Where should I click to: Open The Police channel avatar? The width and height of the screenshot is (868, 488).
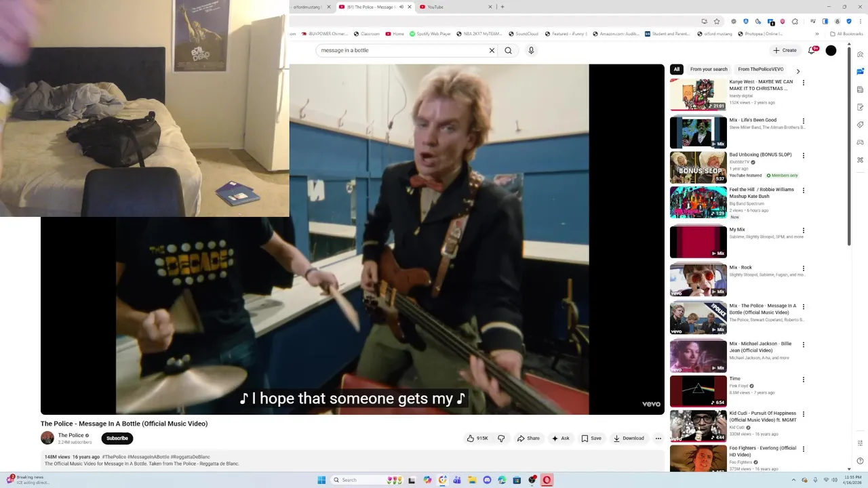point(47,438)
